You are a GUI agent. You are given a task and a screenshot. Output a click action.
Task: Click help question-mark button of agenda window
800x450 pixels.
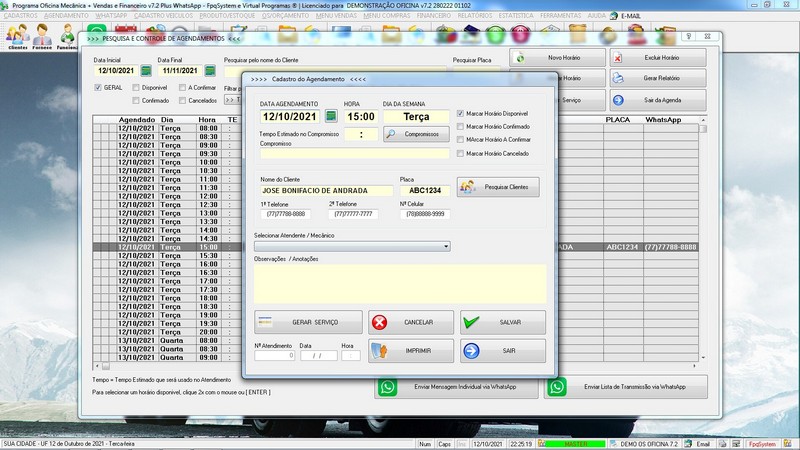tap(689, 36)
